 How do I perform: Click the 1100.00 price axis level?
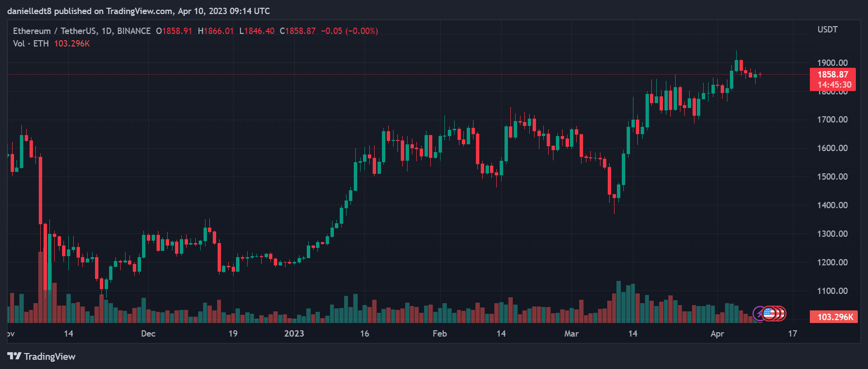point(832,291)
